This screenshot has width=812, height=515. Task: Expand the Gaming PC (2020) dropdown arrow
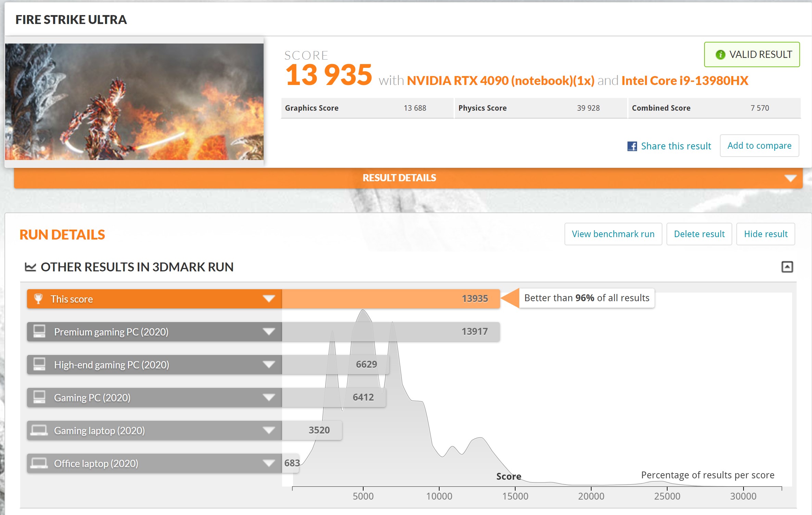coord(269,397)
